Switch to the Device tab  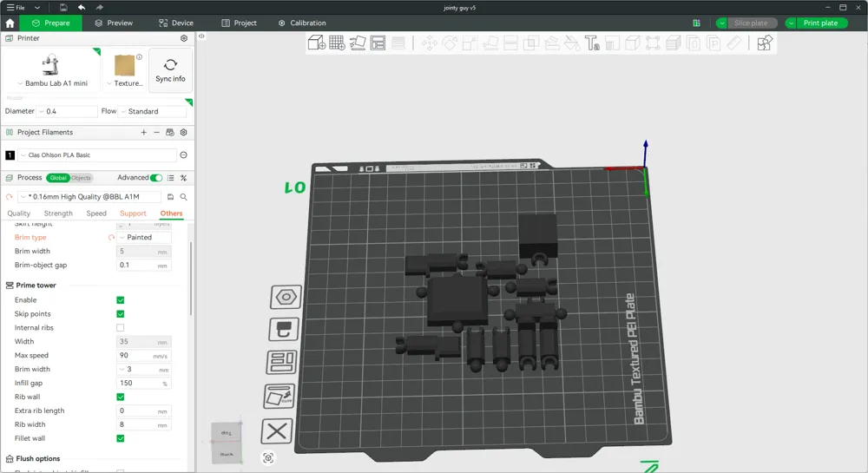pos(176,23)
